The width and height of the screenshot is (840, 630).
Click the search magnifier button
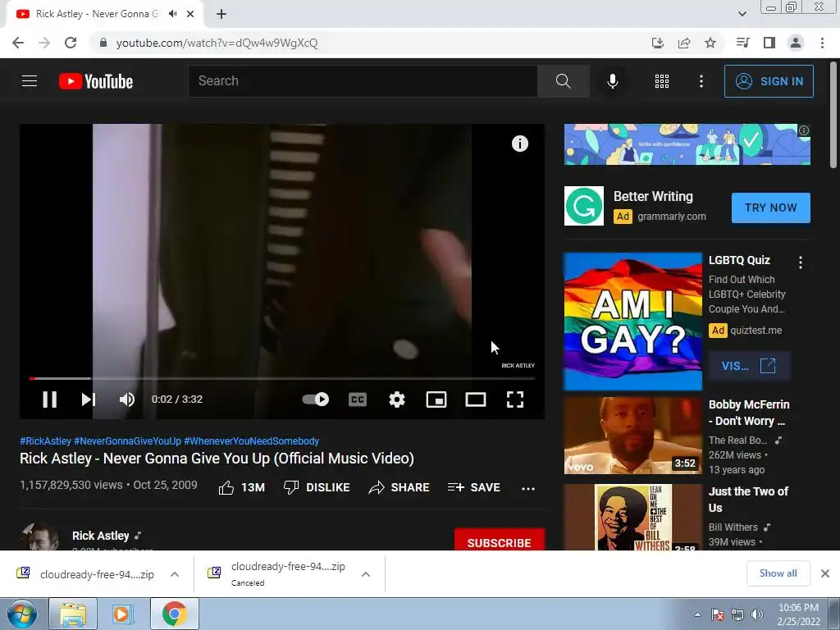[x=563, y=81]
